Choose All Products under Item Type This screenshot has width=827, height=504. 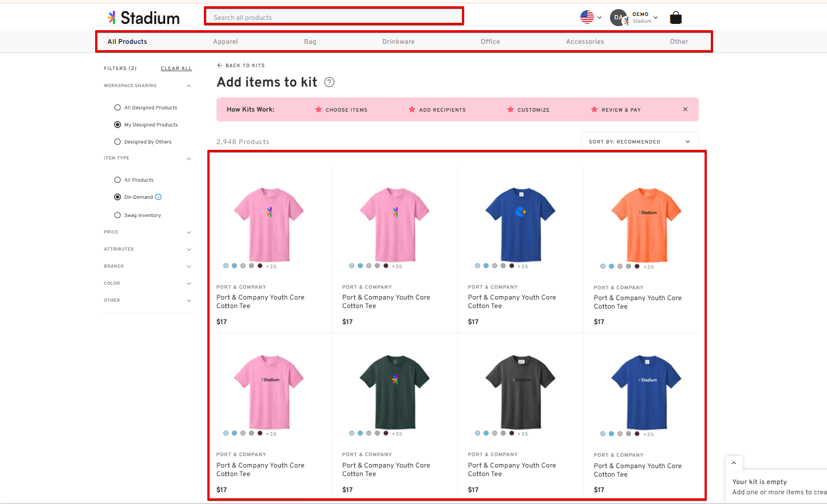coord(117,180)
